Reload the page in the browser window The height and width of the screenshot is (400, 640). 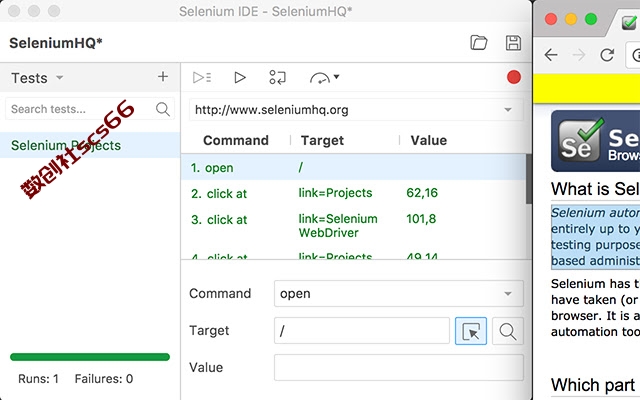(x=607, y=55)
